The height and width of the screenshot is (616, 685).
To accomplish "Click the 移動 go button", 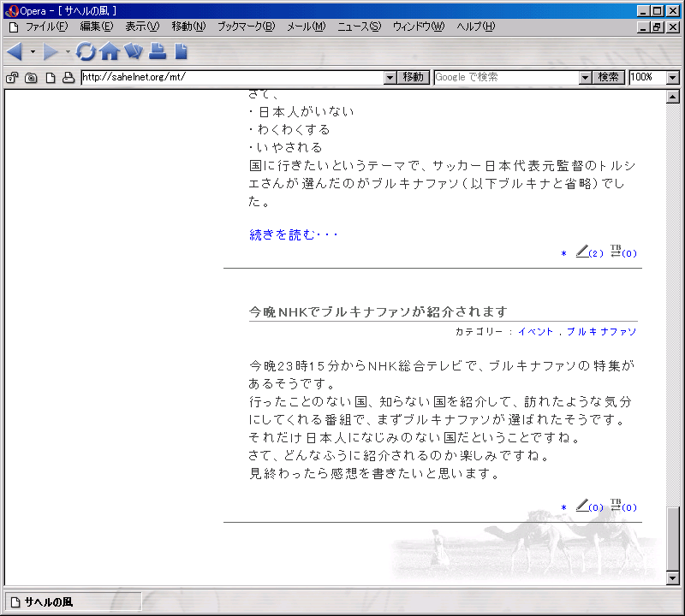I will tap(414, 78).
